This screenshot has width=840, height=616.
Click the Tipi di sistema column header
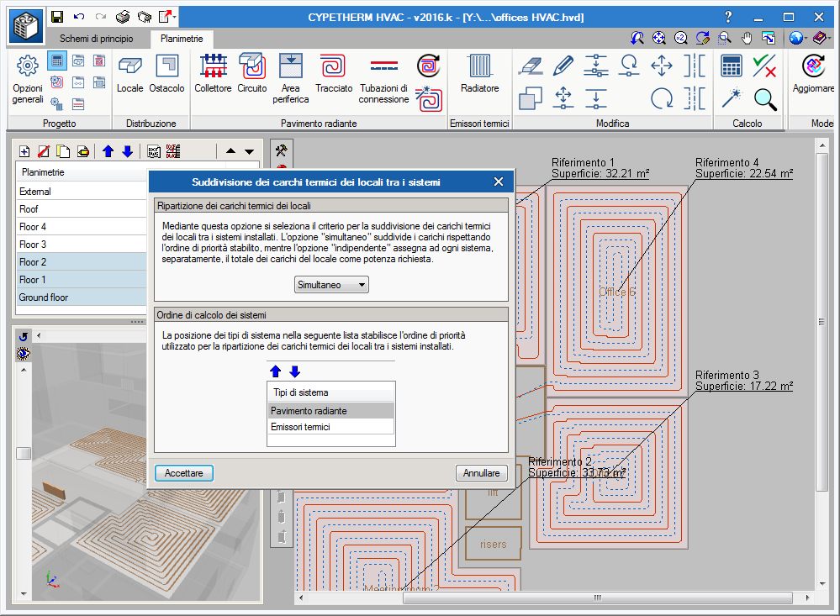point(331,392)
